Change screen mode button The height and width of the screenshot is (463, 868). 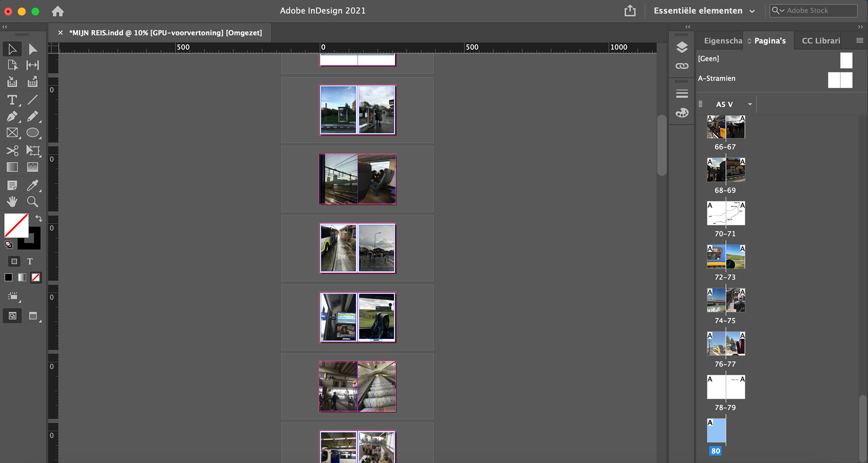pos(33,316)
